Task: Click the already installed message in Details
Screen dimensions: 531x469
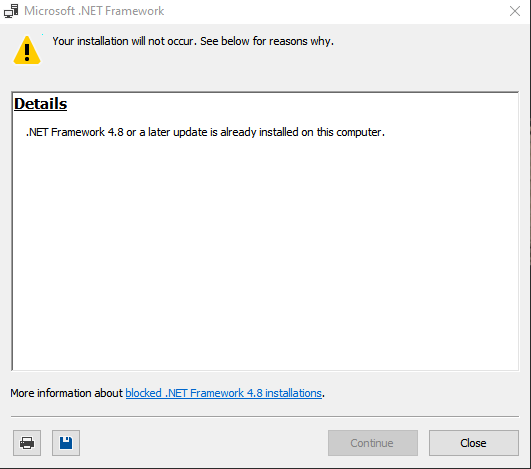Action: point(205,132)
